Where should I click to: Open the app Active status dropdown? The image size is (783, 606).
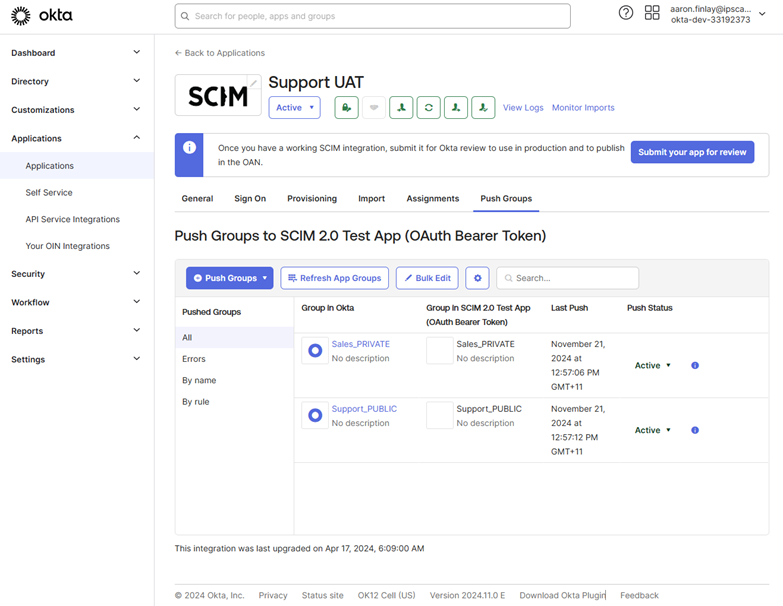[295, 108]
